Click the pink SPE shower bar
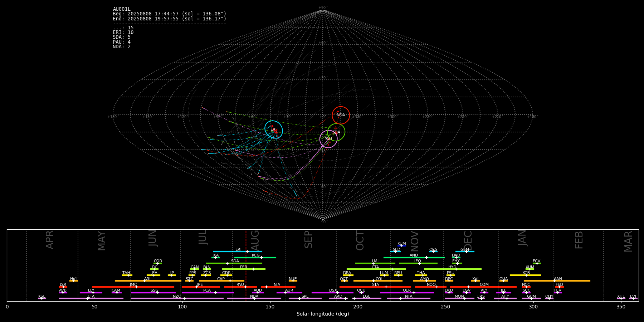This screenshot has height=322, width=644. tap(305, 298)
